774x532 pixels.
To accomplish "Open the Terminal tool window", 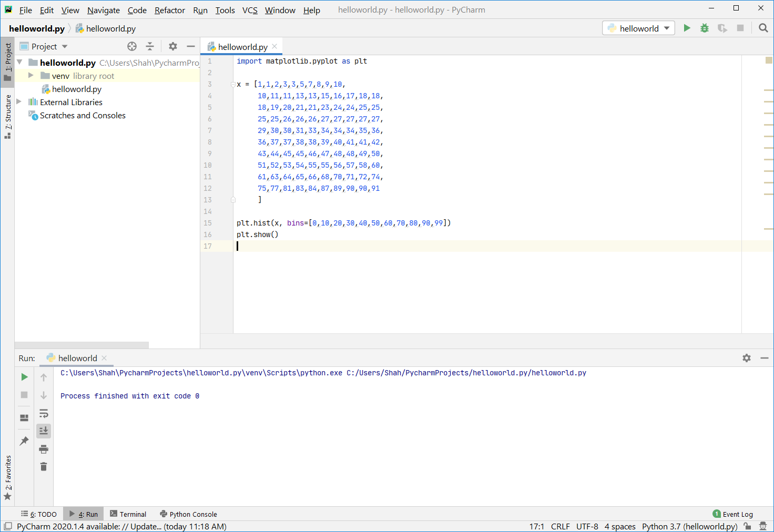I will point(128,514).
